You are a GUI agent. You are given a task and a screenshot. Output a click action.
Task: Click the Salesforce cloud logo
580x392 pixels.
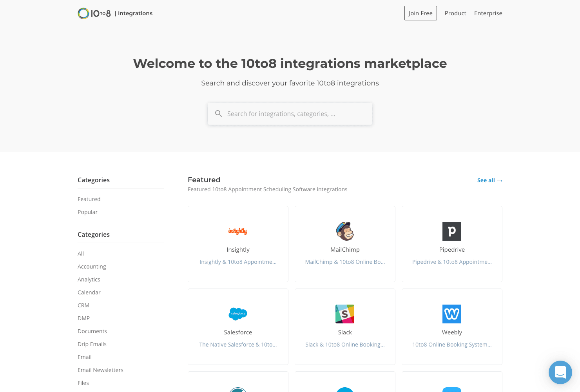tap(238, 314)
